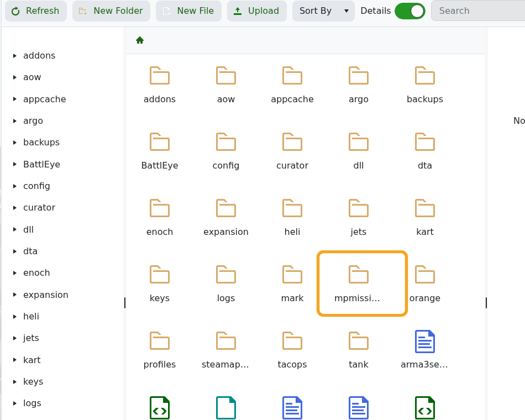Open the backups folder icon in grid
The width and height of the screenshot is (525, 420).
click(x=425, y=75)
